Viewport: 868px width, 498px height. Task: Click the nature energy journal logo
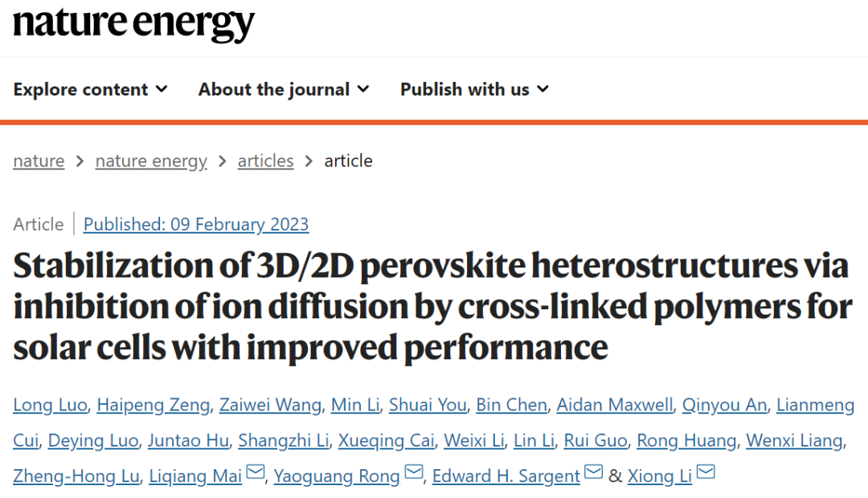[133, 23]
